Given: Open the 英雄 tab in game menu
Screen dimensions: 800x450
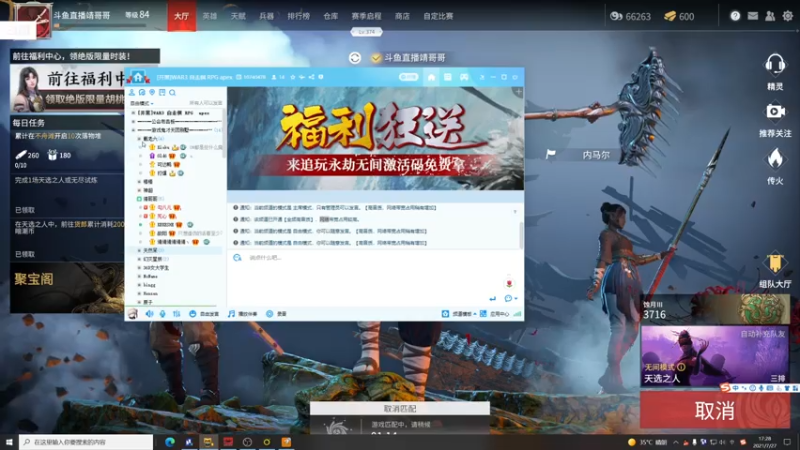Looking at the screenshot, I should coord(210,16).
